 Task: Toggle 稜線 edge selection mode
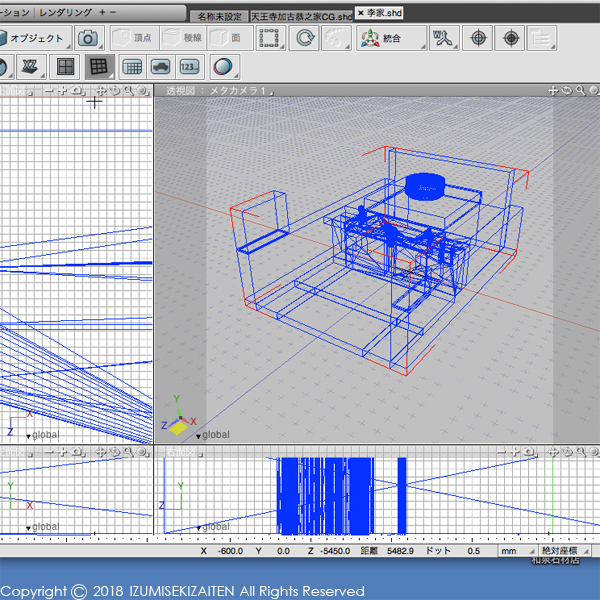183,38
